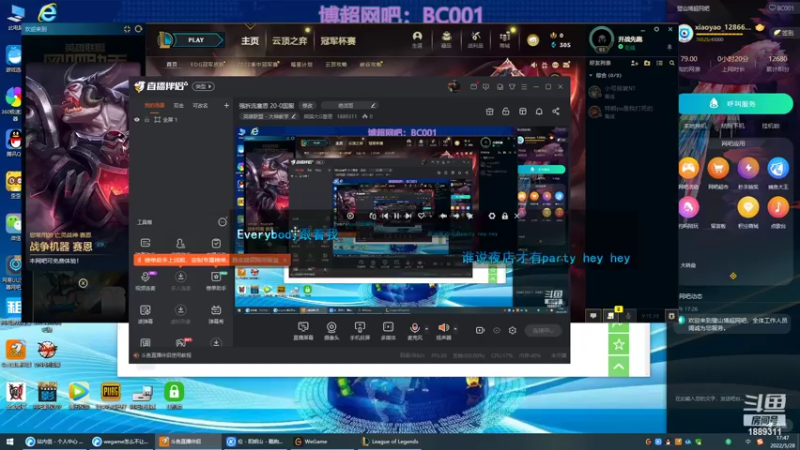The height and width of the screenshot is (450, 800).
Task: Open the gamepad app icon in cafe panel
Action: coord(688,168)
